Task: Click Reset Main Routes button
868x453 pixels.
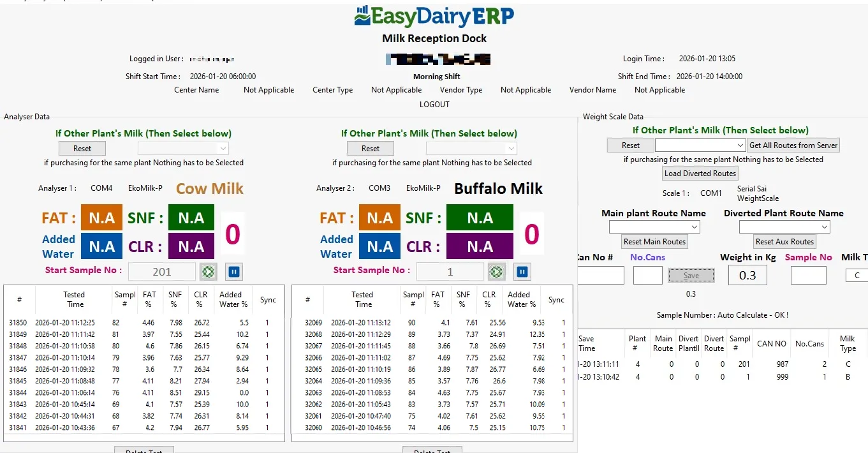Action: click(654, 241)
